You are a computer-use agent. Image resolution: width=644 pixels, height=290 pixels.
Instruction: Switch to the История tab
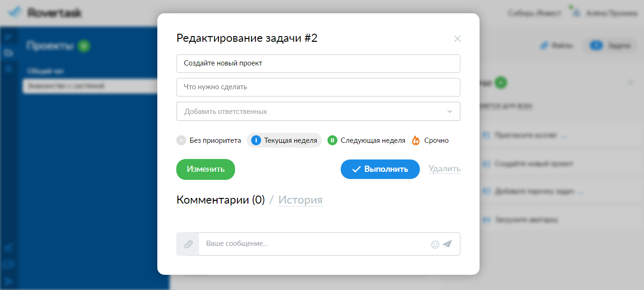(300, 200)
